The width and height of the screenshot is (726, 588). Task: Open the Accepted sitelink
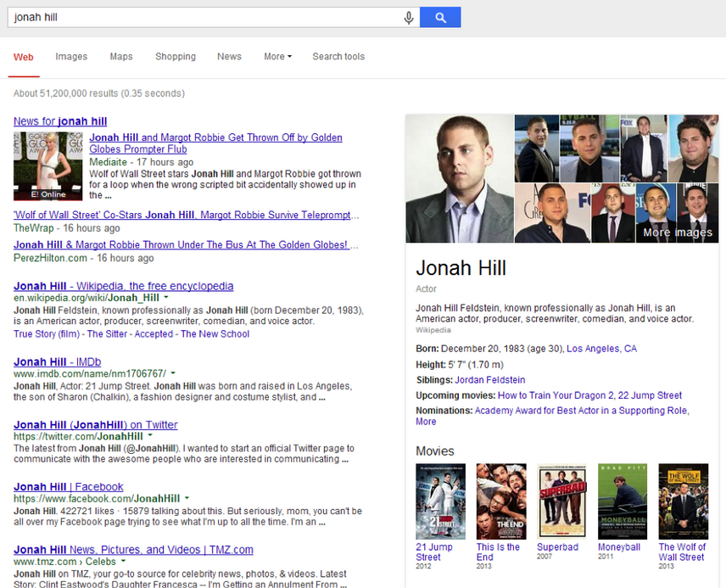154,334
